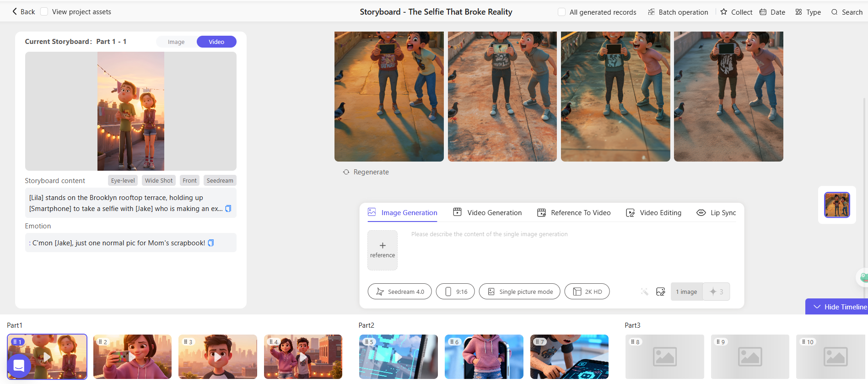The width and height of the screenshot is (868, 384).
Task: Click the Collect star icon
Action: pyautogui.click(x=723, y=12)
